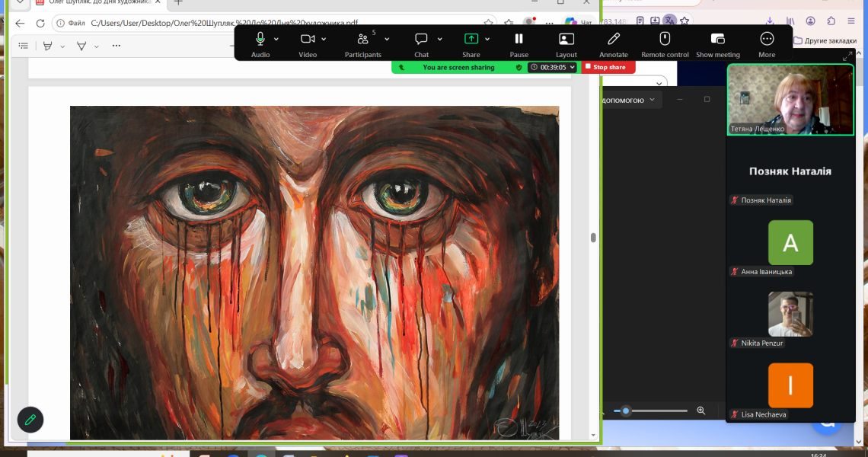Open a new browser tab with plus button

pos(178,3)
